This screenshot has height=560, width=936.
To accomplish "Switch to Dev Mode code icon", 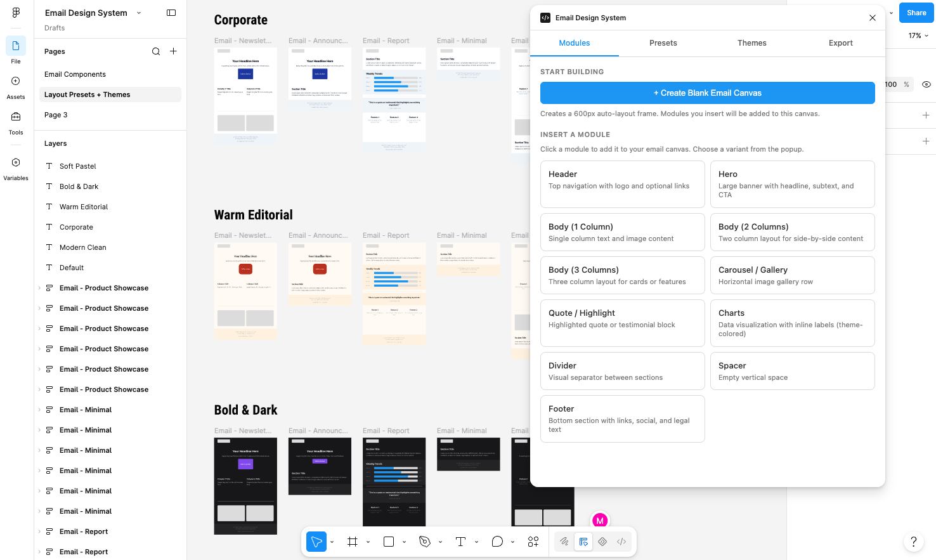I will tap(621, 542).
